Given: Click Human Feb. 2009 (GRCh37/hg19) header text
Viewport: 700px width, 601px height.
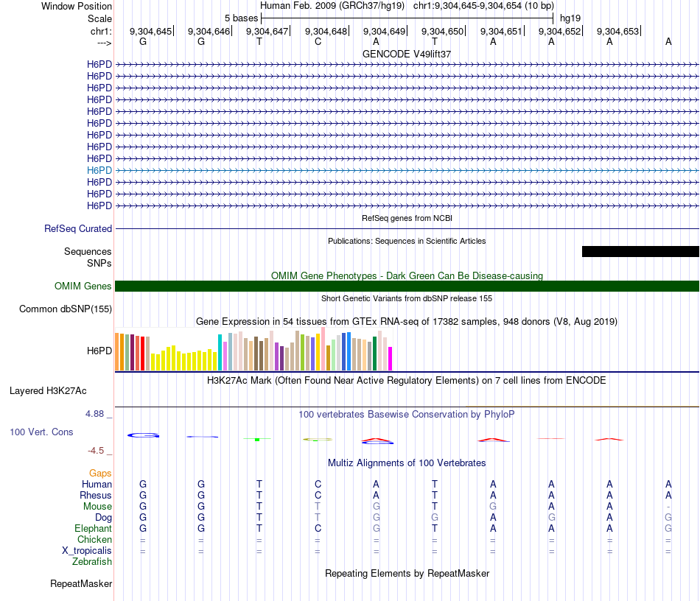Looking at the screenshot, I should click(x=332, y=6).
